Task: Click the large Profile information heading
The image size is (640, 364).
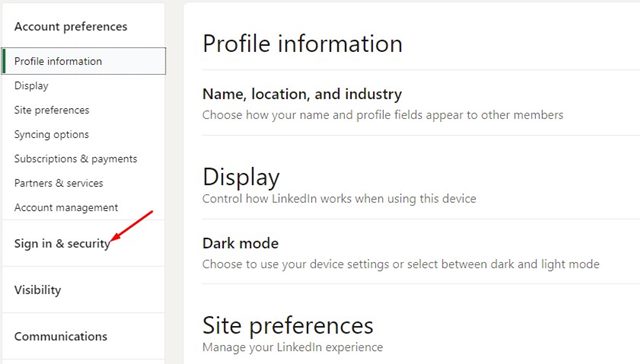Action: pos(302,44)
